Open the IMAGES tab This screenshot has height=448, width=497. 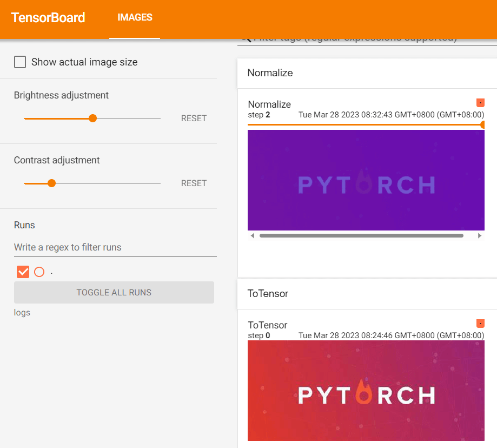point(135,17)
